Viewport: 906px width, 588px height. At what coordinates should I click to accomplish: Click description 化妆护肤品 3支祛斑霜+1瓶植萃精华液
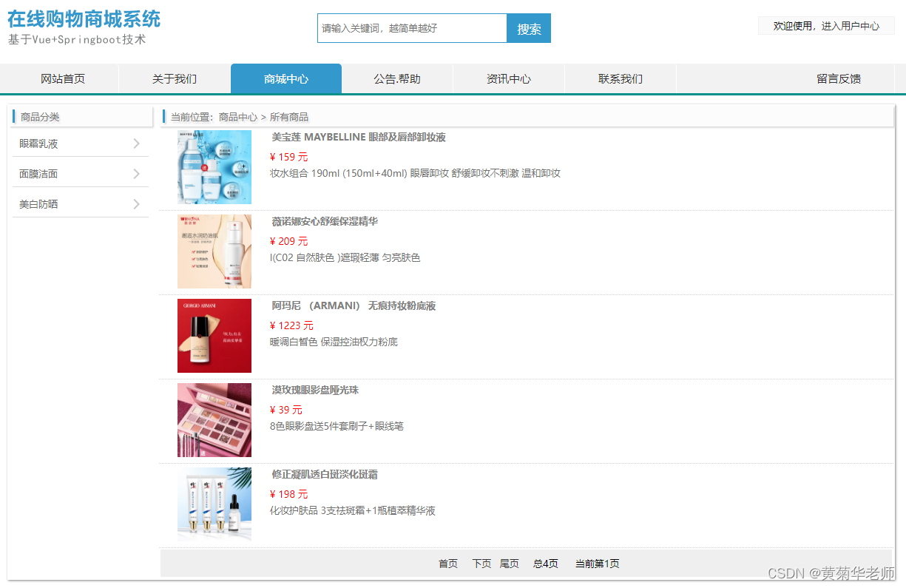[353, 510]
